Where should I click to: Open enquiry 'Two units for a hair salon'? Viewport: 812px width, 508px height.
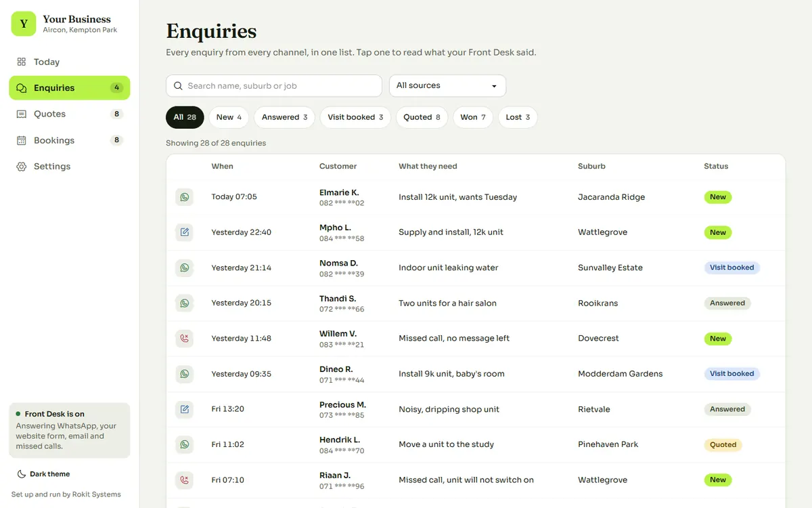tap(447, 303)
